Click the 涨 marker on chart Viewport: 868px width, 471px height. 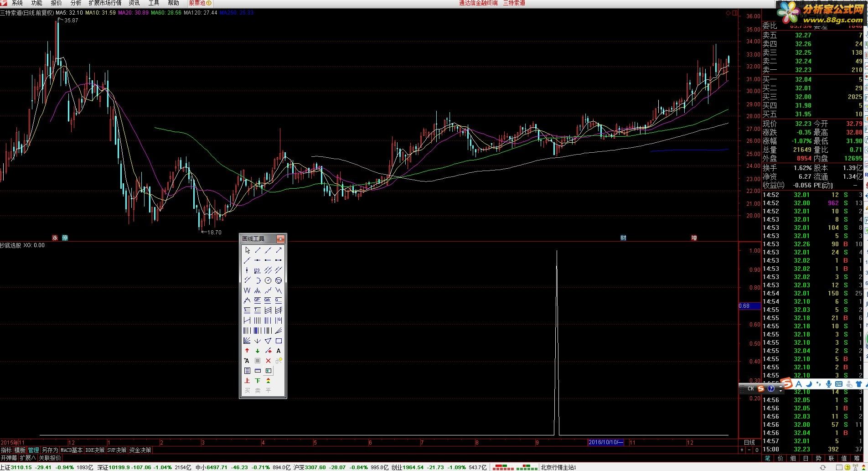point(55,238)
